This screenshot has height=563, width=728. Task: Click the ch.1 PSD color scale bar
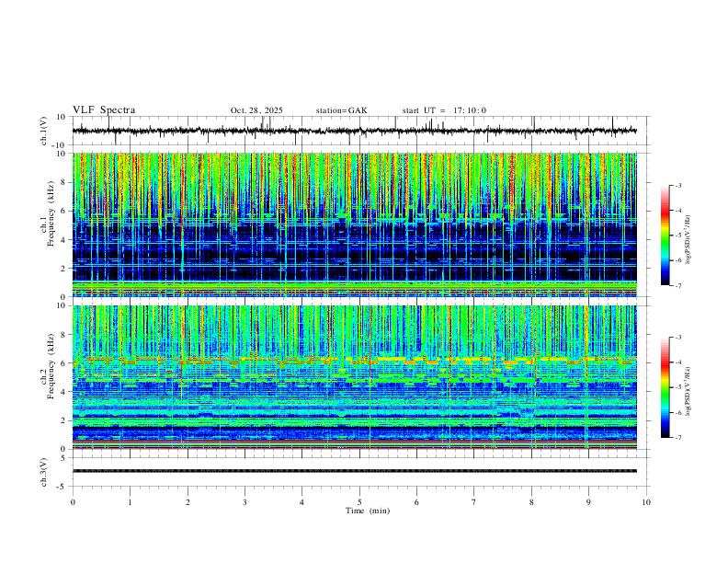[x=665, y=236]
